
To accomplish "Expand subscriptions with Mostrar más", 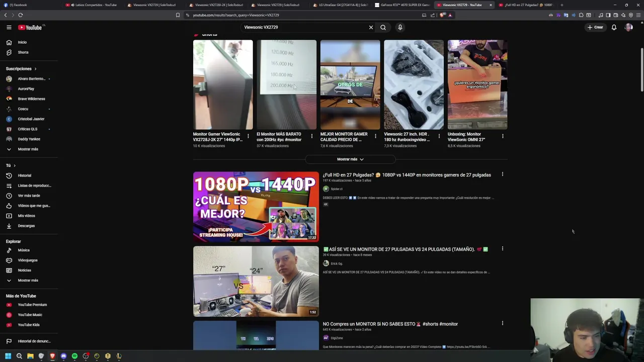I will [29, 149].
